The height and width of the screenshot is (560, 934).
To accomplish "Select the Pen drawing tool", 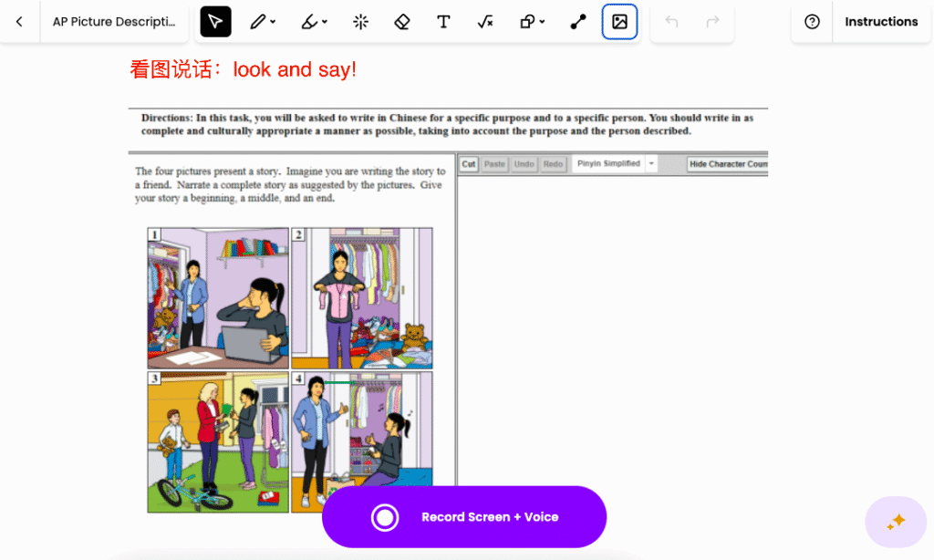I will 257,22.
